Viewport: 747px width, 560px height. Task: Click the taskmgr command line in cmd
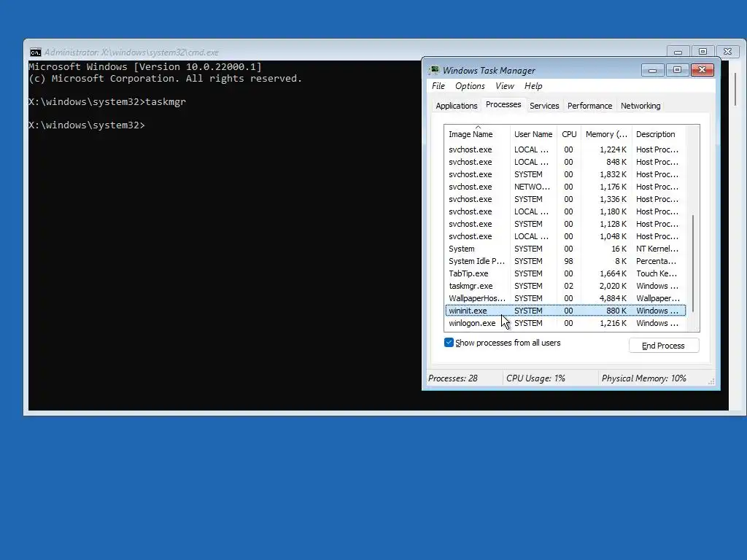107,102
